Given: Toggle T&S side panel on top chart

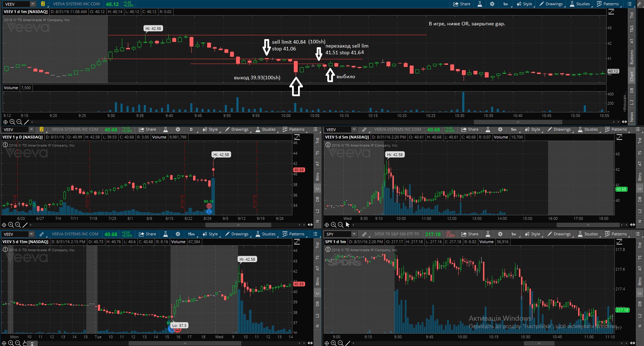Looking at the screenshot, I should [x=632, y=29].
